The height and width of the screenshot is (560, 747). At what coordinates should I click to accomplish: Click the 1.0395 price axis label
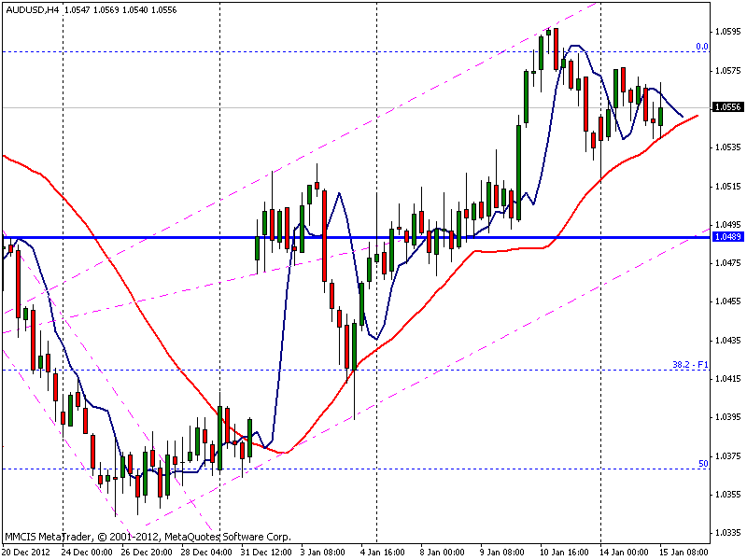(728, 416)
